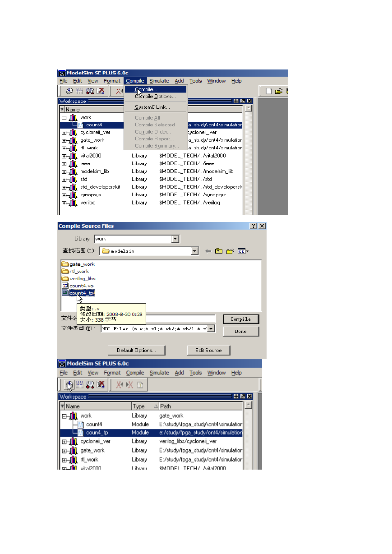Sort by the Type column header in bottom Workspace
This screenshot has width=392, height=554.
pyautogui.click(x=145, y=406)
